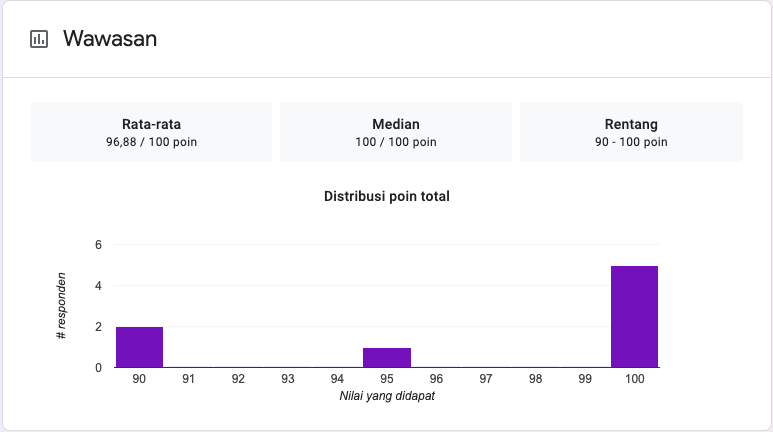Click the x-axis label 92
Screen dimensions: 773x432
(x=238, y=380)
